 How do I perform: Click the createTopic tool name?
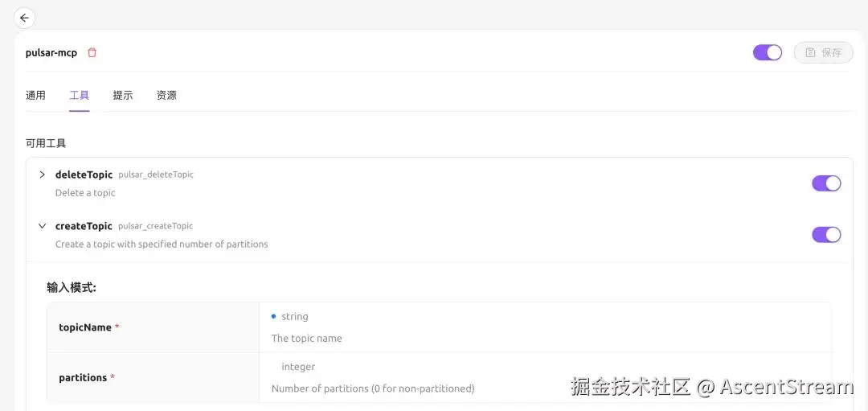[x=84, y=226]
